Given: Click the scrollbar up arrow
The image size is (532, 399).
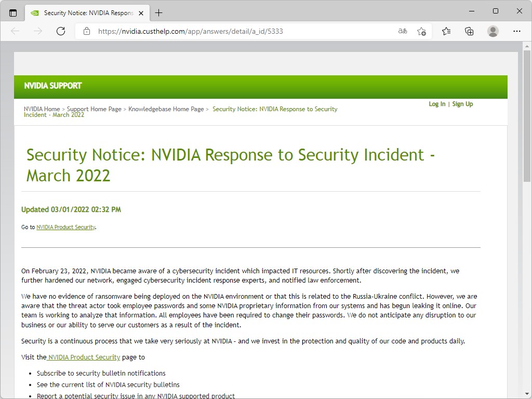Looking at the screenshot, I should (x=527, y=46).
